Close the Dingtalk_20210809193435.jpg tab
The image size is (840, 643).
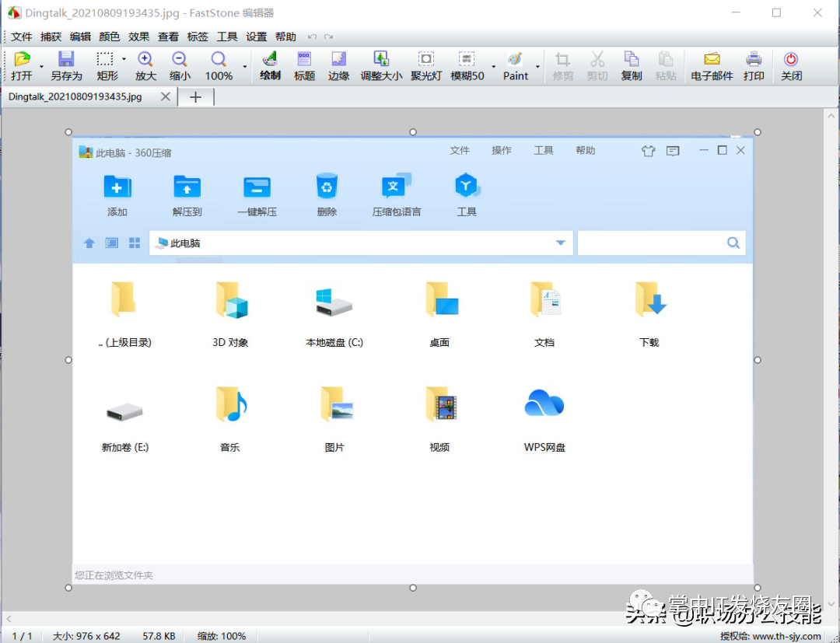click(x=166, y=97)
